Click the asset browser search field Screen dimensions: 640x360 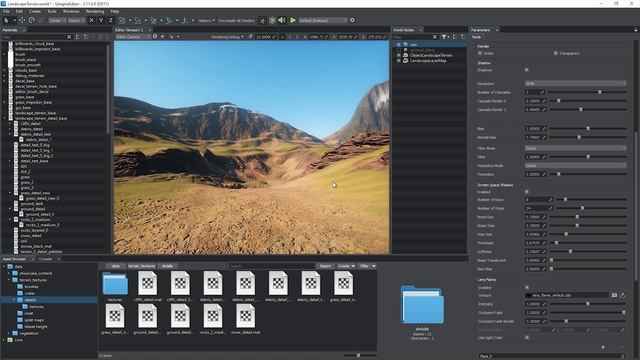point(270,266)
